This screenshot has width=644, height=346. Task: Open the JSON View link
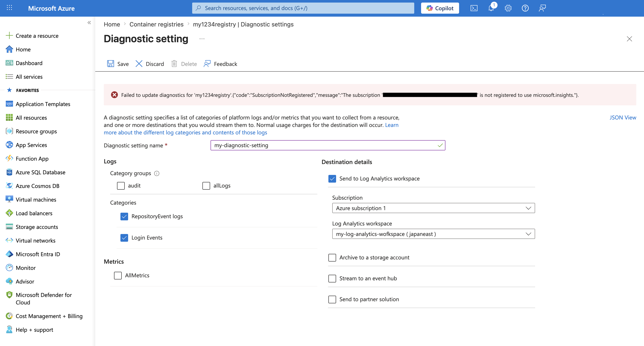[x=622, y=117]
